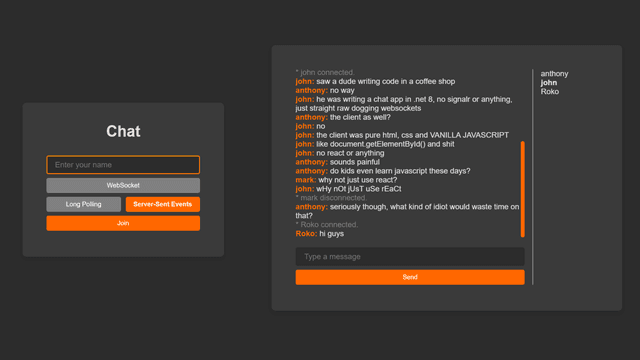Click the '* mark disconnected.' status line

tap(331, 198)
